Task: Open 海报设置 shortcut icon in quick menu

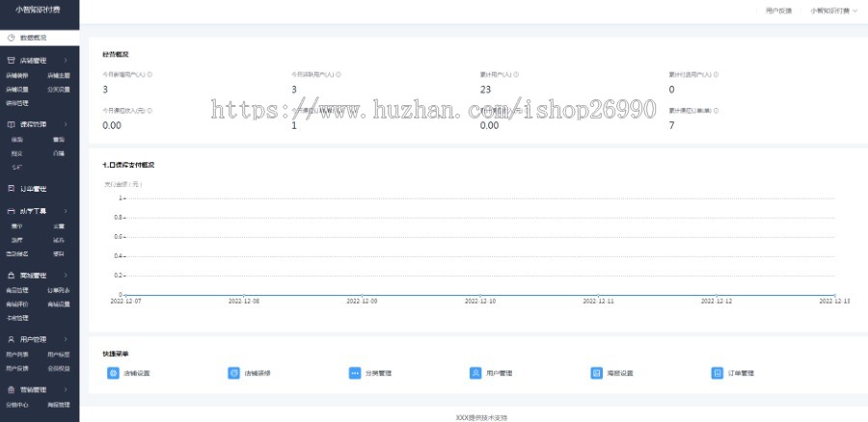Action: click(x=597, y=373)
